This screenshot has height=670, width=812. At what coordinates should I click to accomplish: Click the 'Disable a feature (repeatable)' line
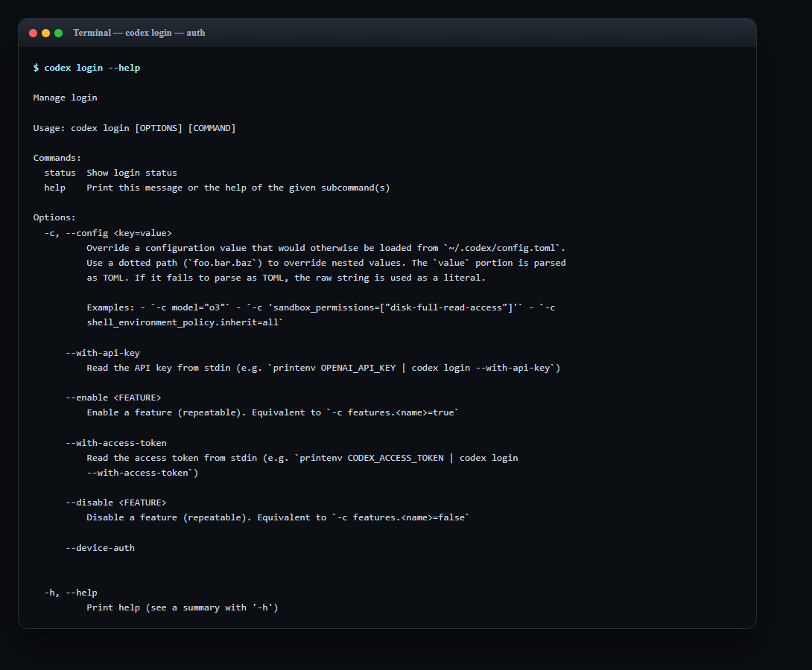pos(278,517)
